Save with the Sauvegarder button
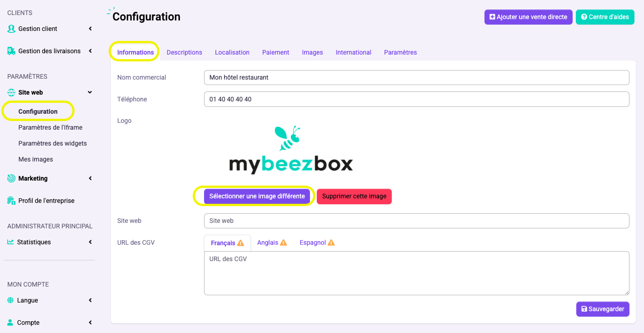The width and height of the screenshot is (644, 333). [603, 309]
